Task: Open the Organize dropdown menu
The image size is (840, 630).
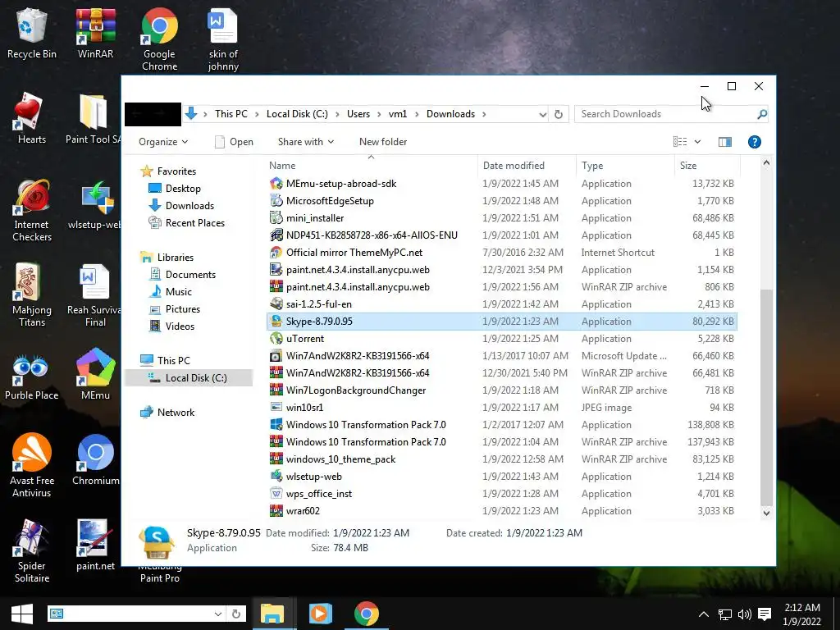Action: click(163, 142)
